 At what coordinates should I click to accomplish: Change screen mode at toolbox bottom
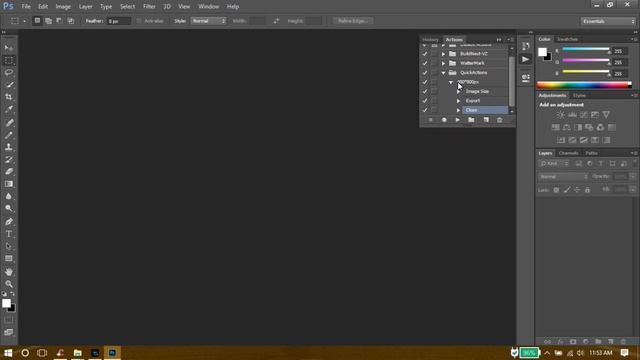pyautogui.click(x=9, y=332)
